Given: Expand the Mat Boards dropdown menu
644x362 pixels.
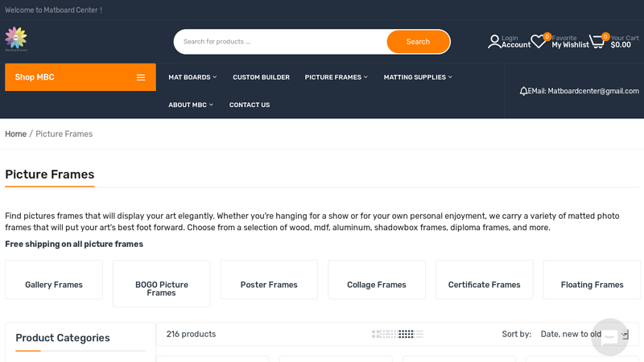Looking at the screenshot, I should pos(192,77).
